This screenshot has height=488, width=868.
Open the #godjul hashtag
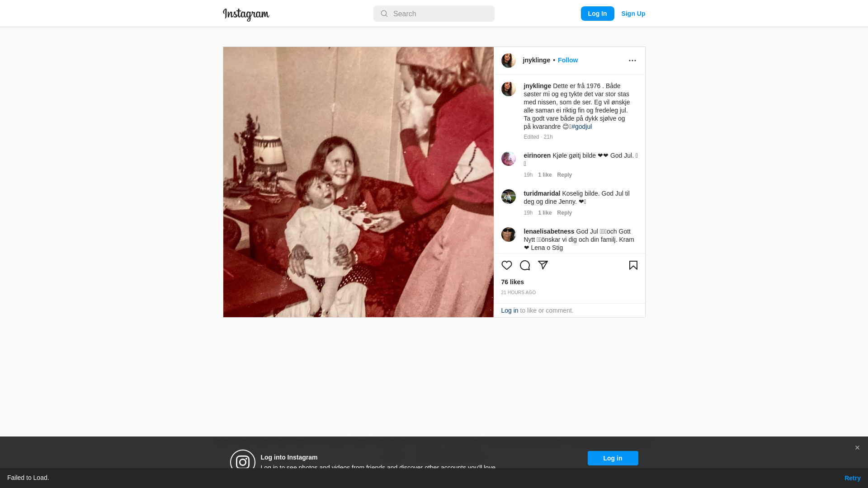[581, 127]
